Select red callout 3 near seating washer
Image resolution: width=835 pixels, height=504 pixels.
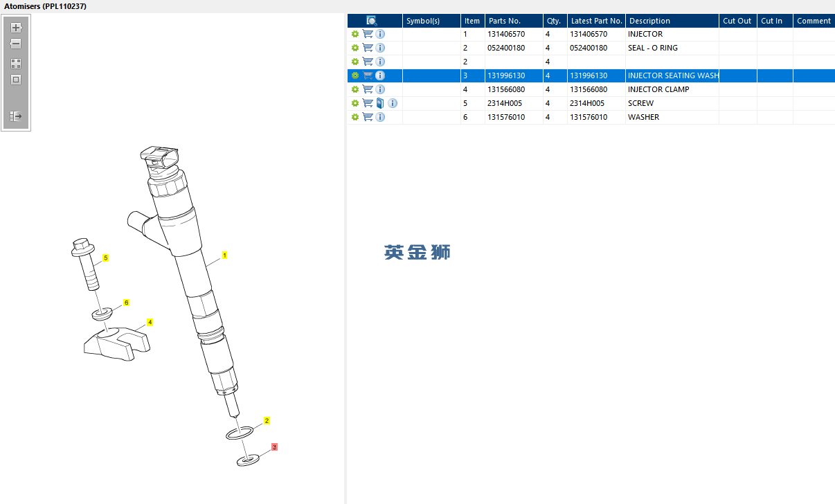[x=274, y=447]
